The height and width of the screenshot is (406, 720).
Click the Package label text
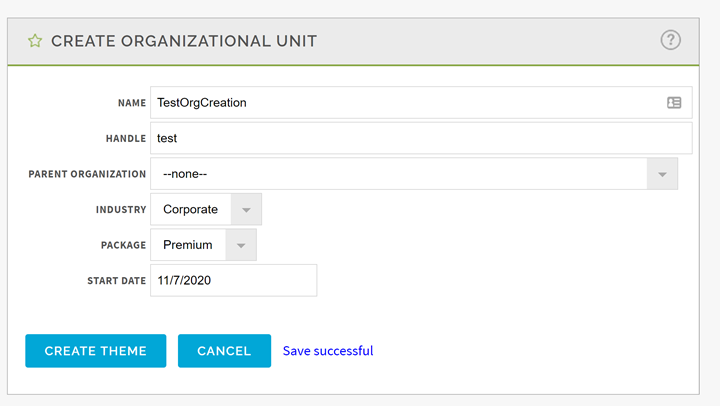(123, 245)
